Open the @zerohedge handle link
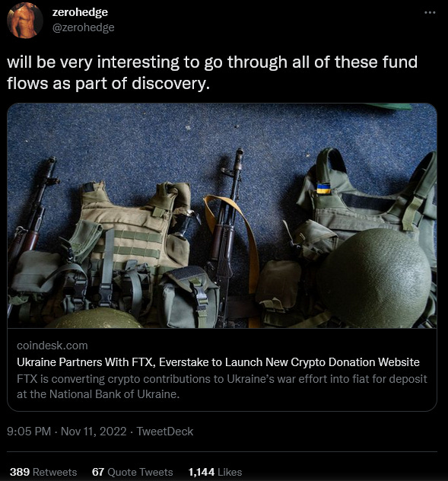The width and height of the screenshot is (448, 481). pyautogui.click(x=84, y=27)
